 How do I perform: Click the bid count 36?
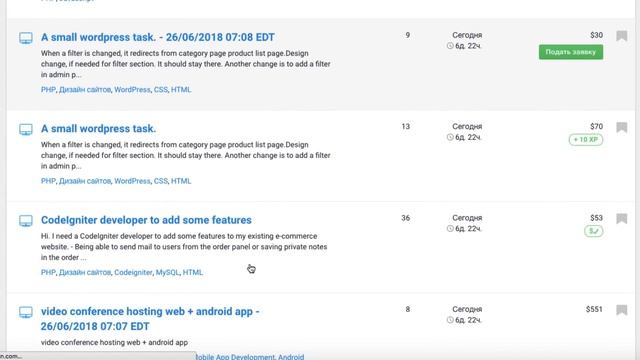(405, 218)
